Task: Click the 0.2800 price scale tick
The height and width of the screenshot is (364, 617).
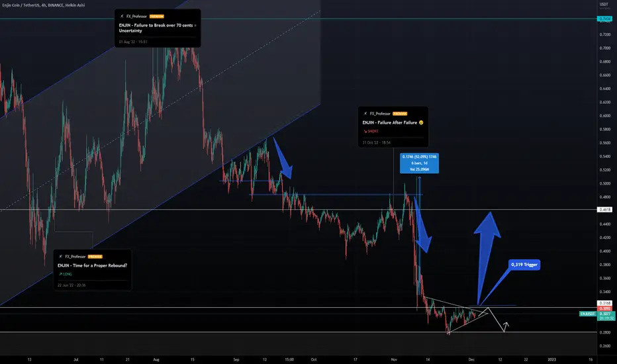Action: (x=605, y=332)
